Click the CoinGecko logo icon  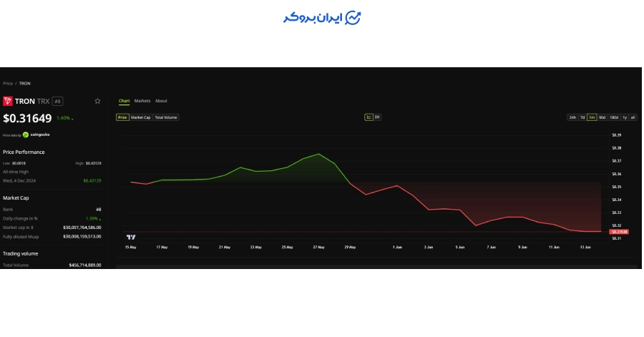pos(26,135)
